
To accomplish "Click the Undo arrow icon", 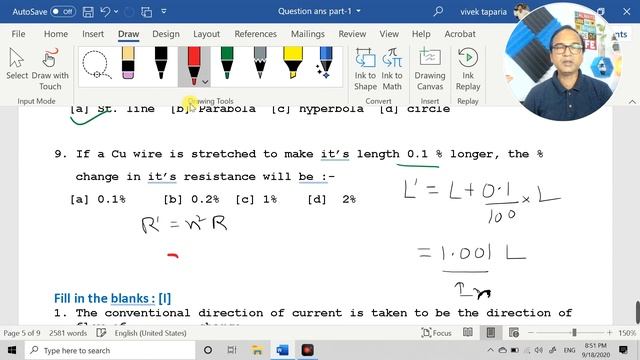I will click(105, 11).
